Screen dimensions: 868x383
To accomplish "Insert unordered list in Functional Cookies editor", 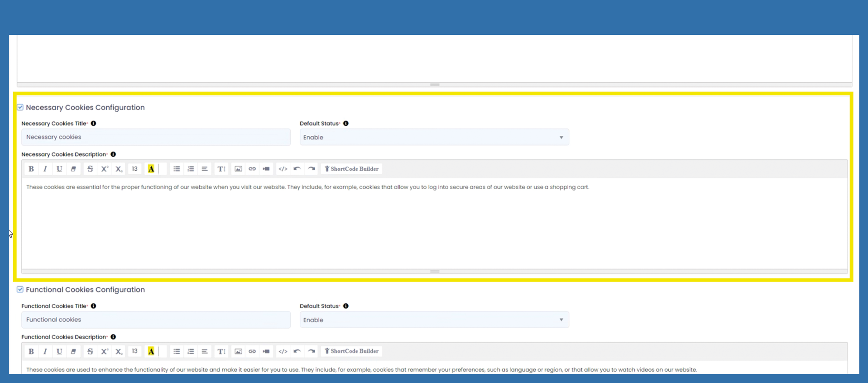I will pyautogui.click(x=177, y=351).
